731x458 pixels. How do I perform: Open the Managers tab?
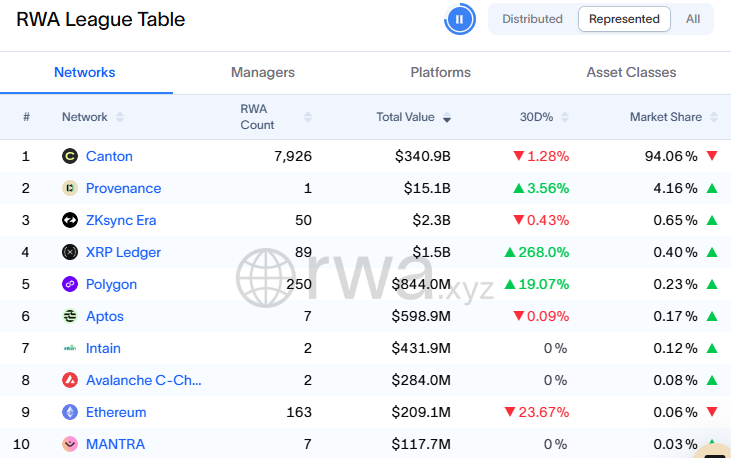[263, 72]
